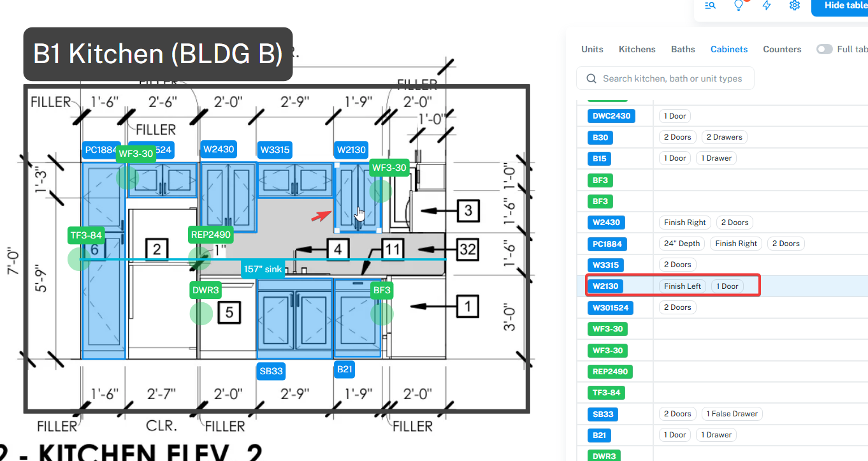
Task: Click the 1 False Drawer chip in SB33 row
Action: [732, 414]
